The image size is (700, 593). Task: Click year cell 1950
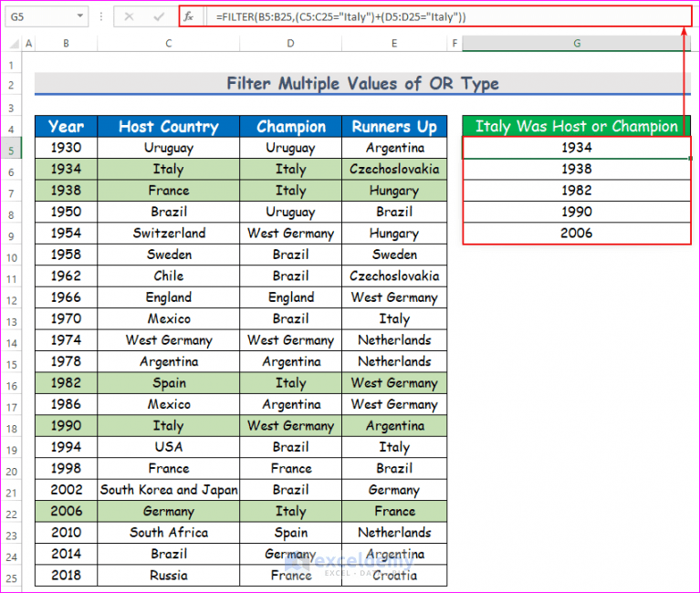[66, 212]
